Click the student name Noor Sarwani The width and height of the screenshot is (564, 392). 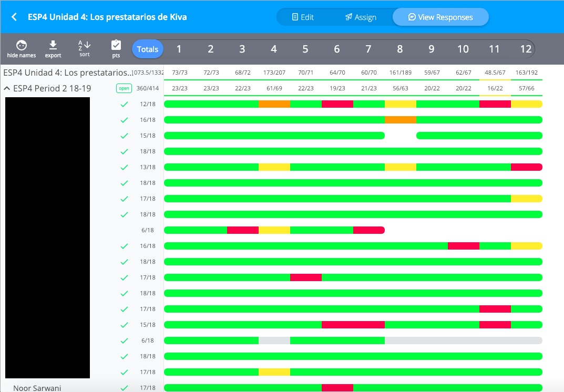37,388
